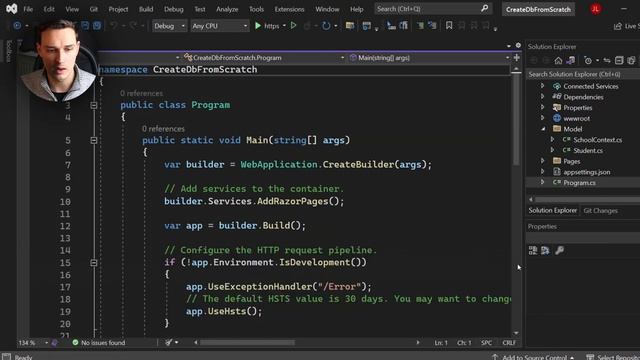Image resolution: width=640 pixels, height=360 pixels.
Task: Click Add to Source Control in status bar
Action: pyautogui.click(x=534, y=357)
